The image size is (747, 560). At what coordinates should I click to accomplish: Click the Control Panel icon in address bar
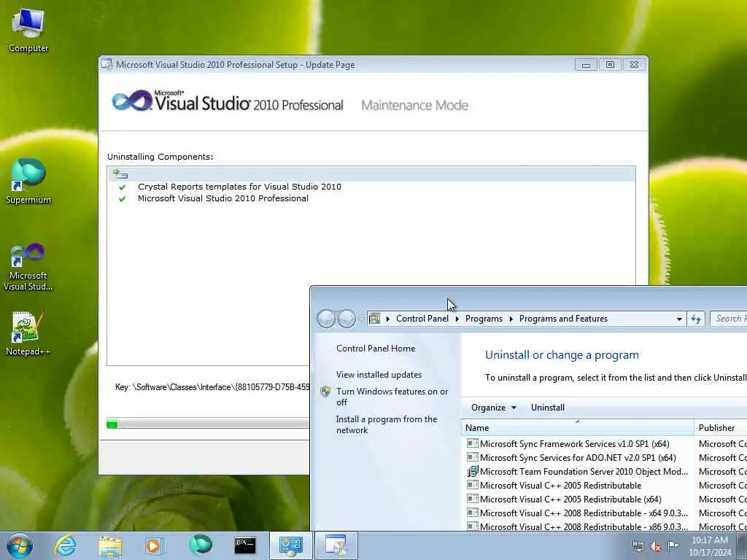click(x=375, y=319)
